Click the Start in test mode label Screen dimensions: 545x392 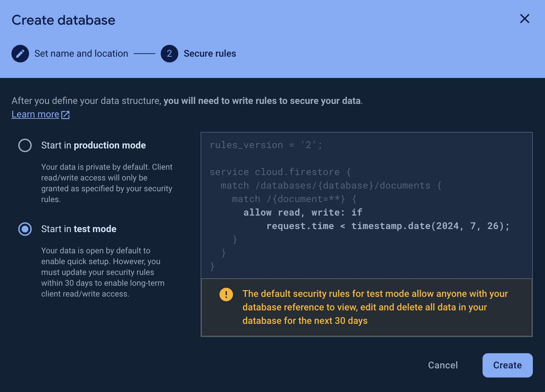click(79, 229)
